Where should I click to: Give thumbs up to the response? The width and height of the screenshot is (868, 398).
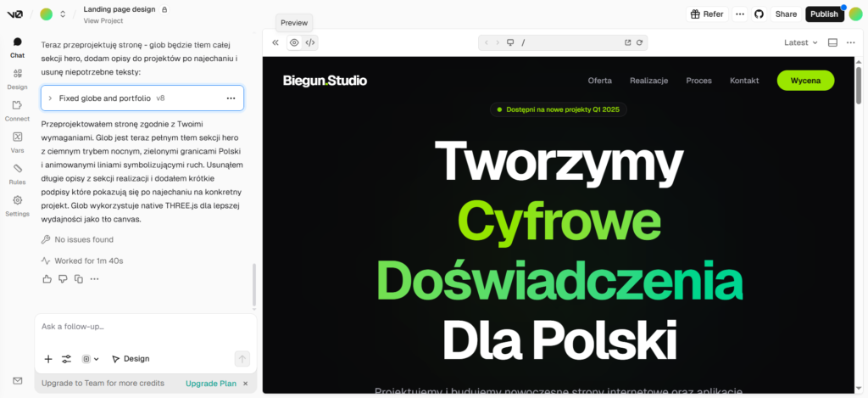coord(47,279)
